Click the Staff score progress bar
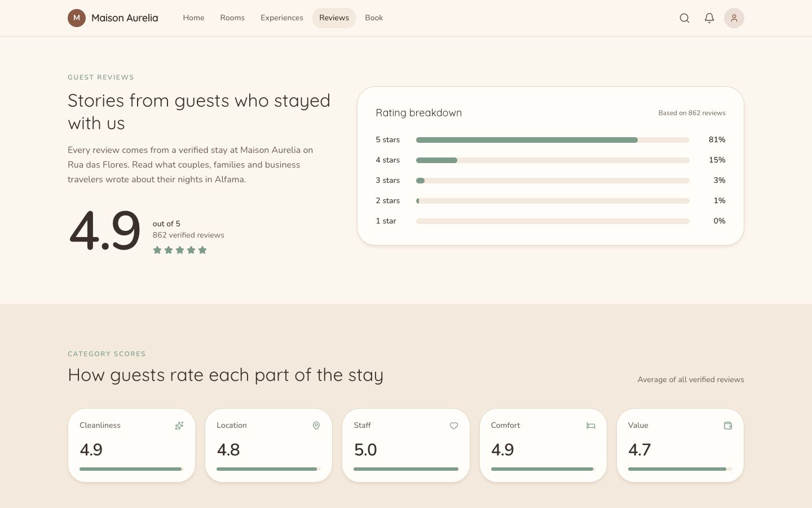 coord(406,469)
